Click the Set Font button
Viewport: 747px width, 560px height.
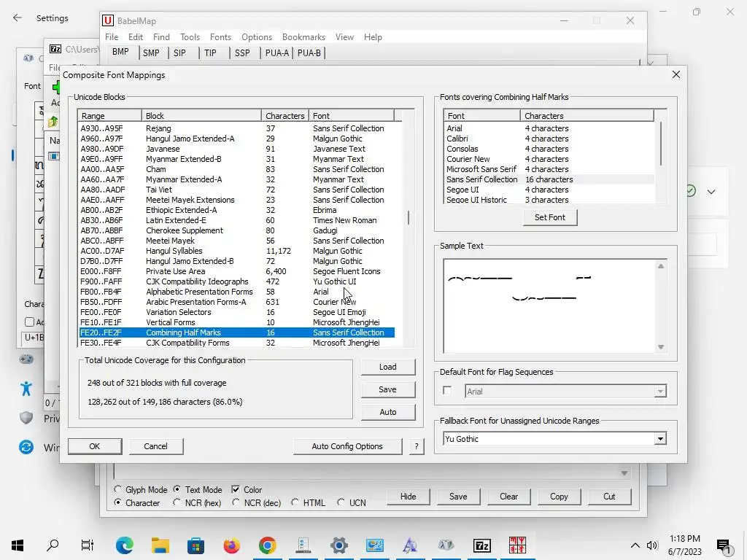click(x=550, y=217)
